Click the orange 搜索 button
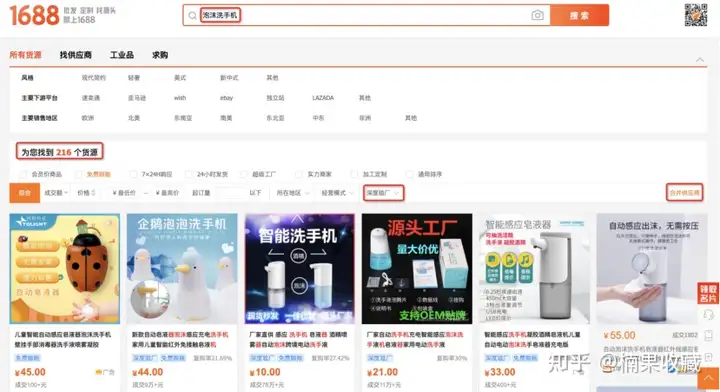 click(579, 15)
